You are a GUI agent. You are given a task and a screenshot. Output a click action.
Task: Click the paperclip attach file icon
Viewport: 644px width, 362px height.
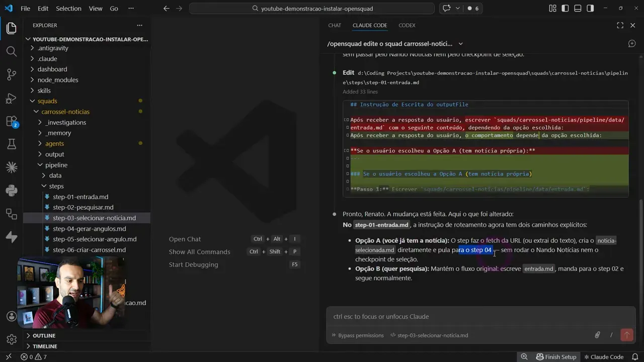pos(597,335)
